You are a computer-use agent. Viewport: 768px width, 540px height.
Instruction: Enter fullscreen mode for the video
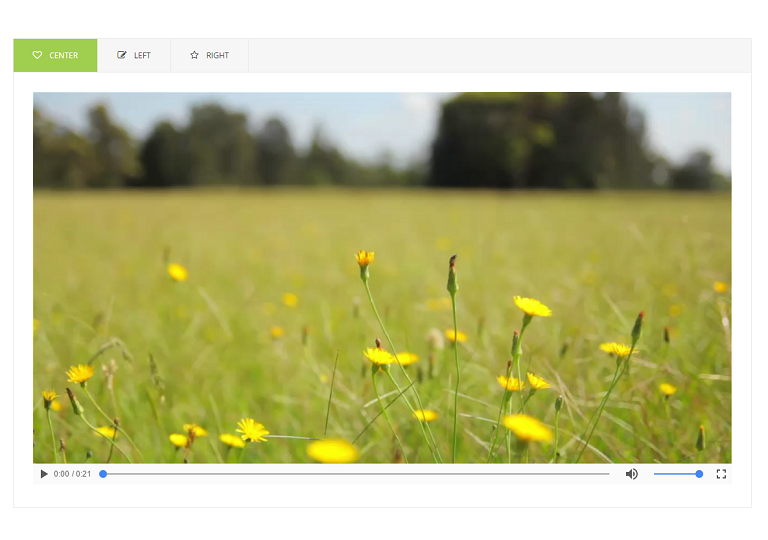[x=721, y=474]
